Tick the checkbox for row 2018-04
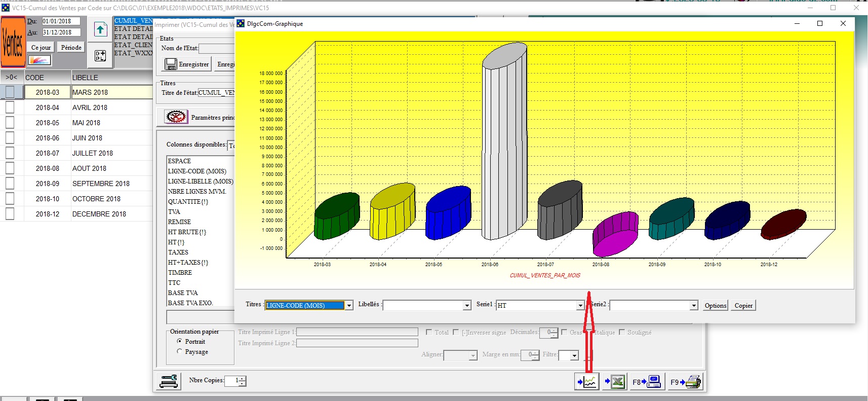 click(10, 107)
